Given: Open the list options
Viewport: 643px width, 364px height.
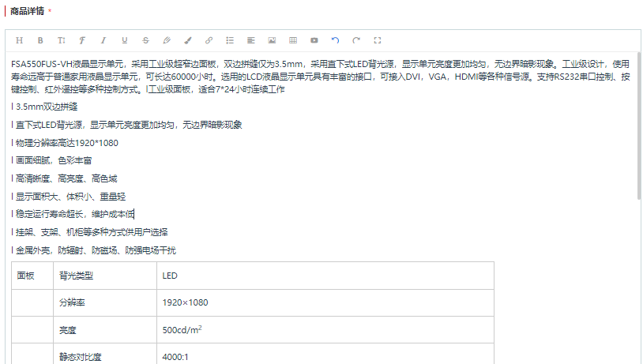Looking at the screenshot, I should point(230,40).
